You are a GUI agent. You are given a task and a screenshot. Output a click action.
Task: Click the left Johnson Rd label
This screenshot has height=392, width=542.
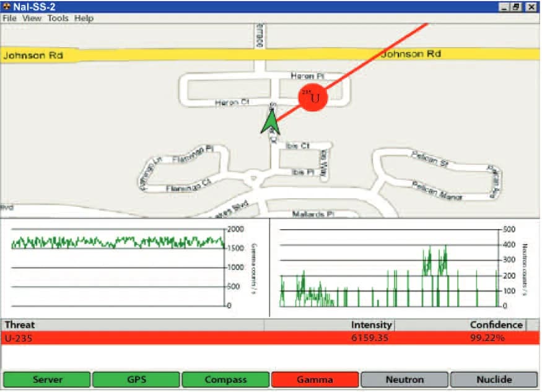point(33,55)
